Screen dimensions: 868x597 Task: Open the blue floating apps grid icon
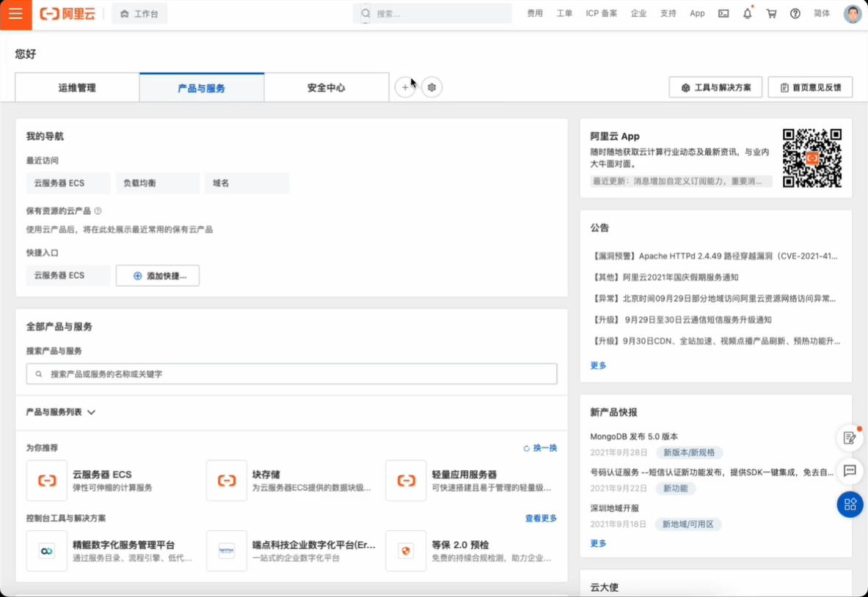[x=850, y=504]
